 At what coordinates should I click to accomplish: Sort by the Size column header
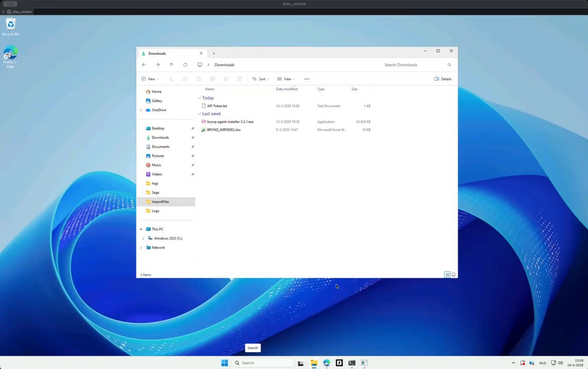pos(354,89)
